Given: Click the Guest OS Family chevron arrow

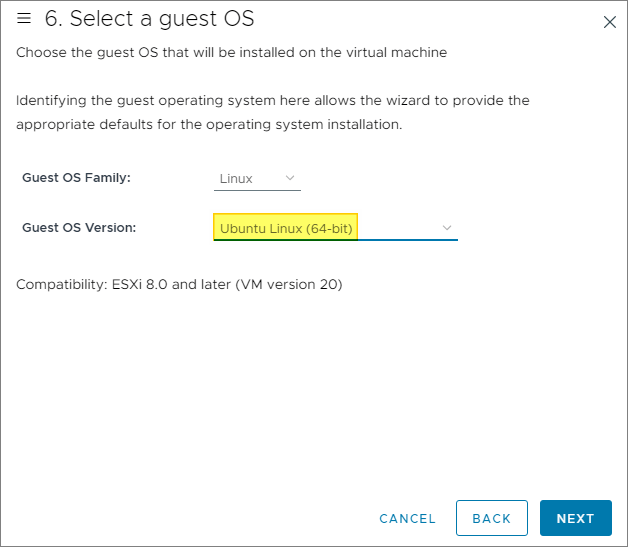Looking at the screenshot, I should pos(290,178).
